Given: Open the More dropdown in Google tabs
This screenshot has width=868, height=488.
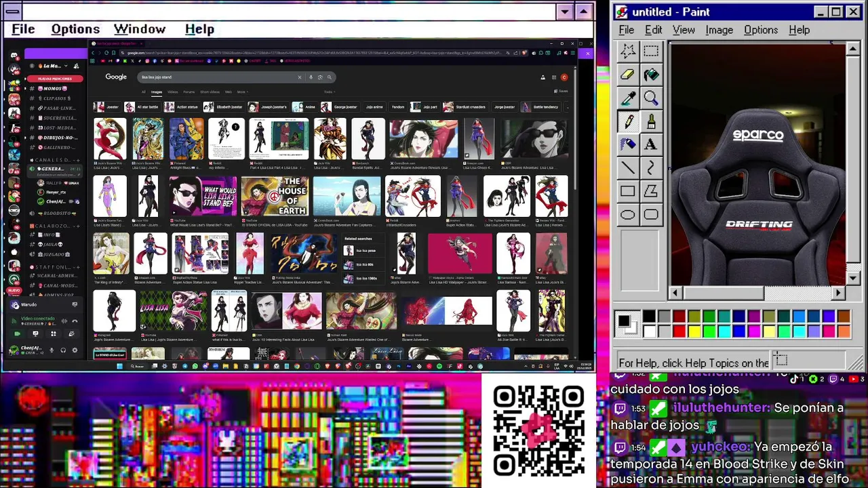Looking at the screenshot, I should coord(243,92).
